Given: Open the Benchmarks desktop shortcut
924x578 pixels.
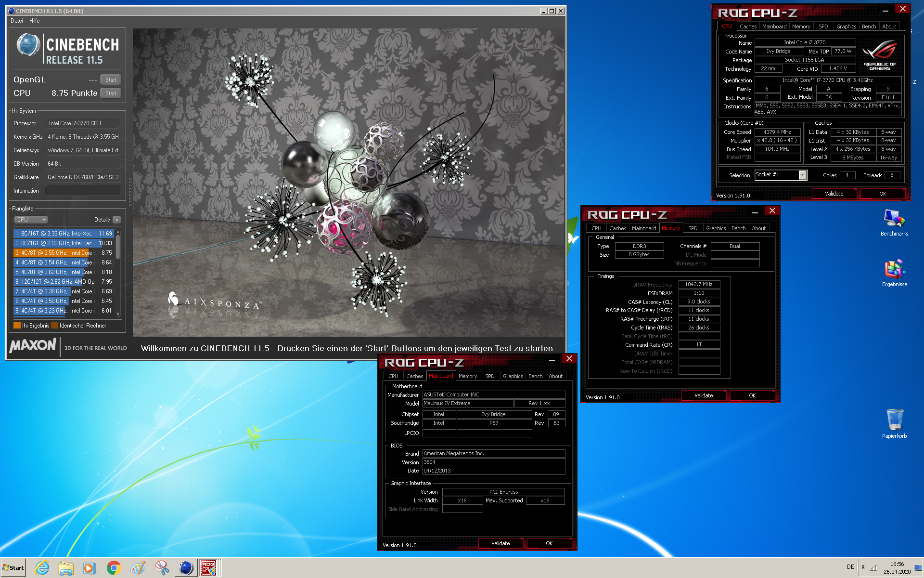Looking at the screenshot, I should [894, 223].
